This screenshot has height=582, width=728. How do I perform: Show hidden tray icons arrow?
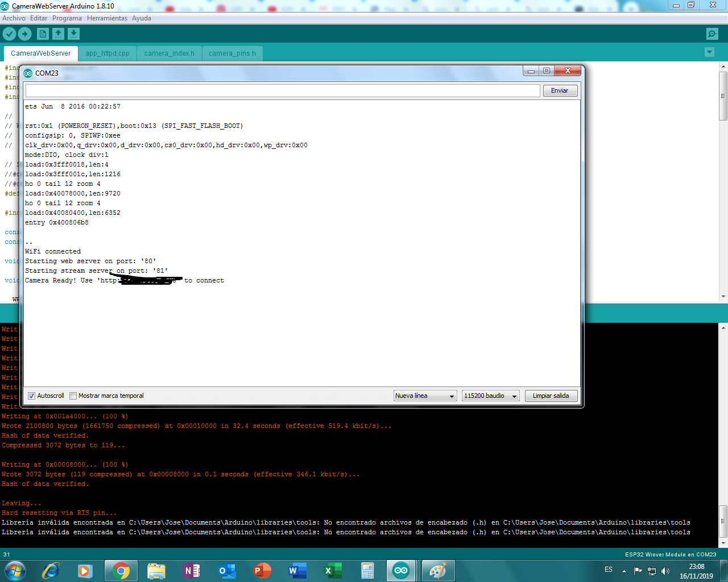pos(624,571)
